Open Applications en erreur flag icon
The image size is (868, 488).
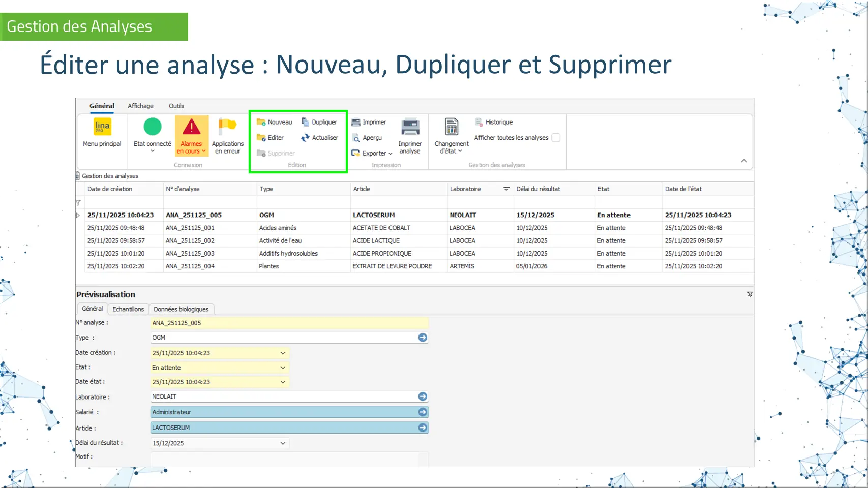click(227, 127)
